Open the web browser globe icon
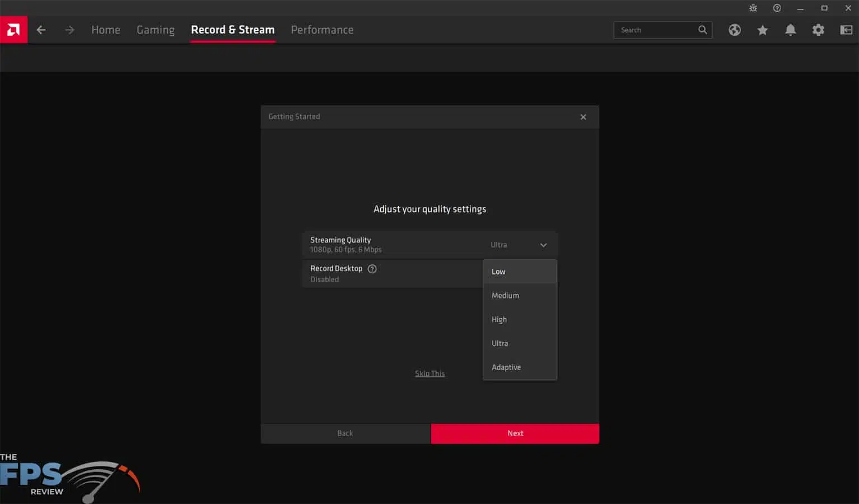The height and width of the screenshot is (504, 859). 735,30
